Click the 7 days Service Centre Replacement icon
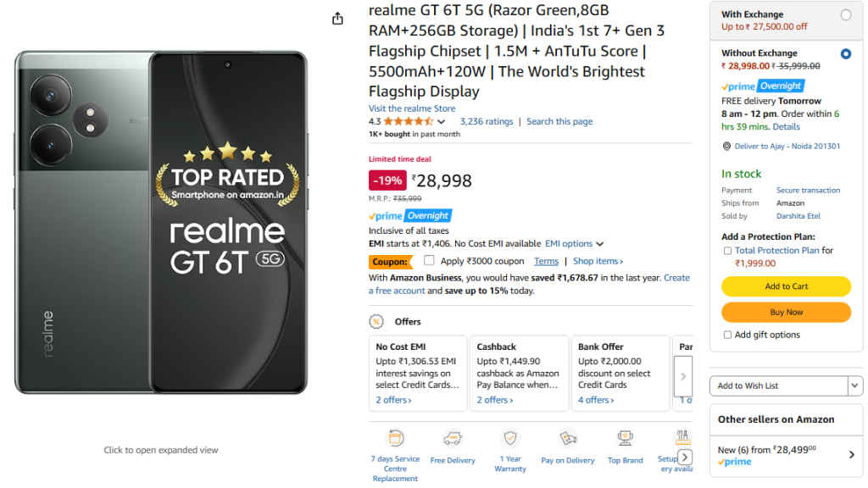 point(395,437)
